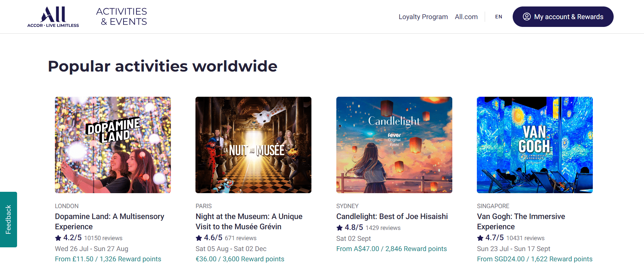Click the star icon beside 4.8/5 rating
Viewport: 644px width, 279px height.
click(x=339, y=228)
